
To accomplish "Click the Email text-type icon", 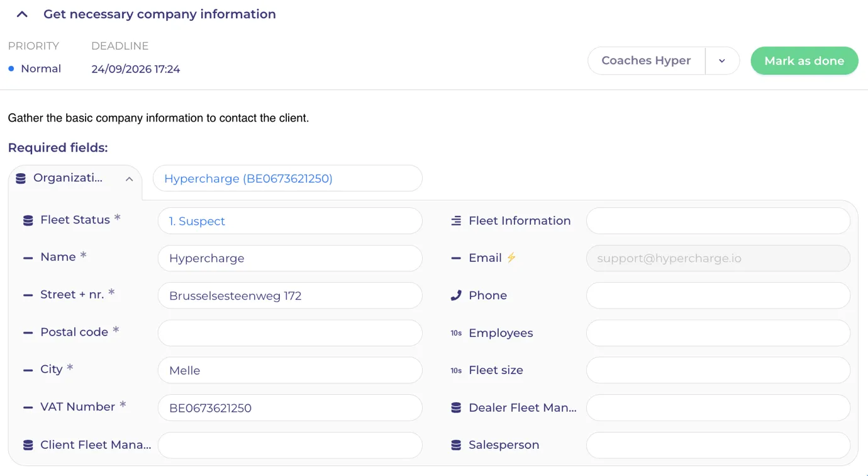I will point(456,258).
